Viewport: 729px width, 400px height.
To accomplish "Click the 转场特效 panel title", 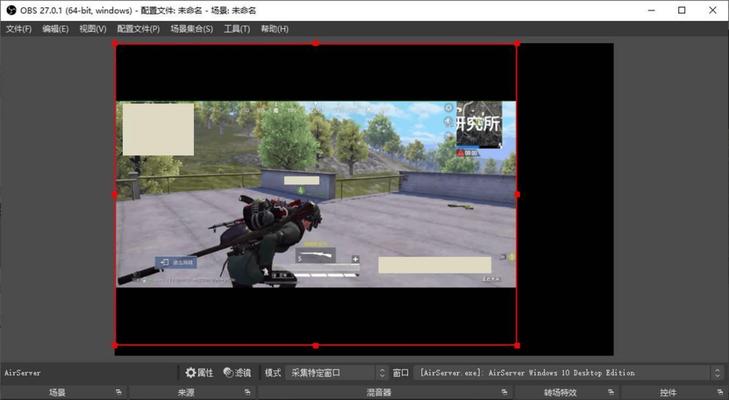I will 560,393.
